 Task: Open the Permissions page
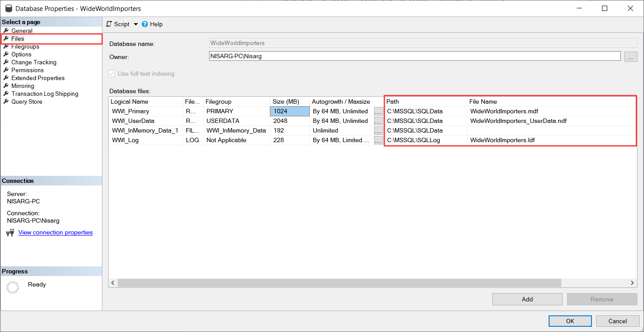[28, 70]
